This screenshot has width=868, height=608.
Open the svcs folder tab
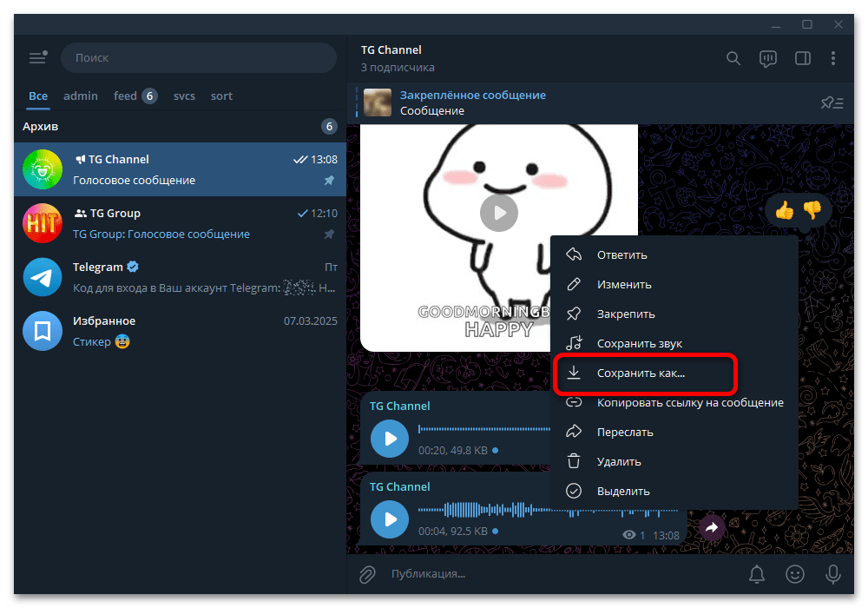[184, 96]
